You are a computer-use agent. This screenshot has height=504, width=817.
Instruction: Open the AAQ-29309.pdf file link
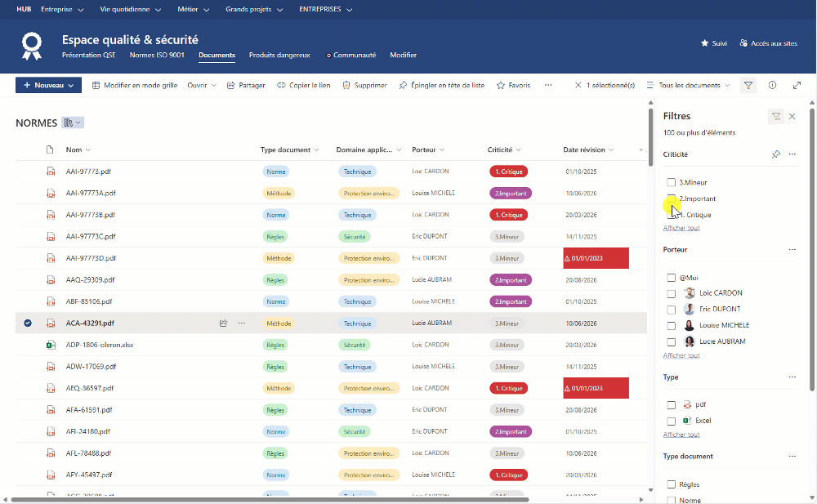[90, 280]
